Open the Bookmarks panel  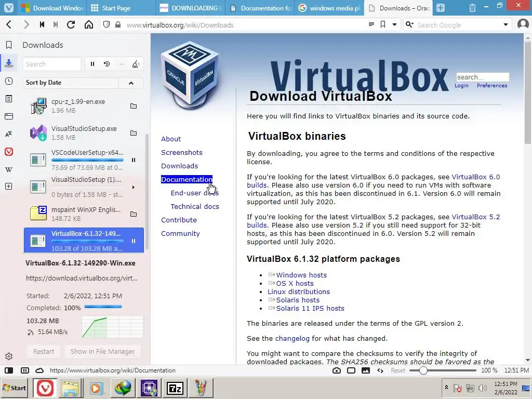9,45
